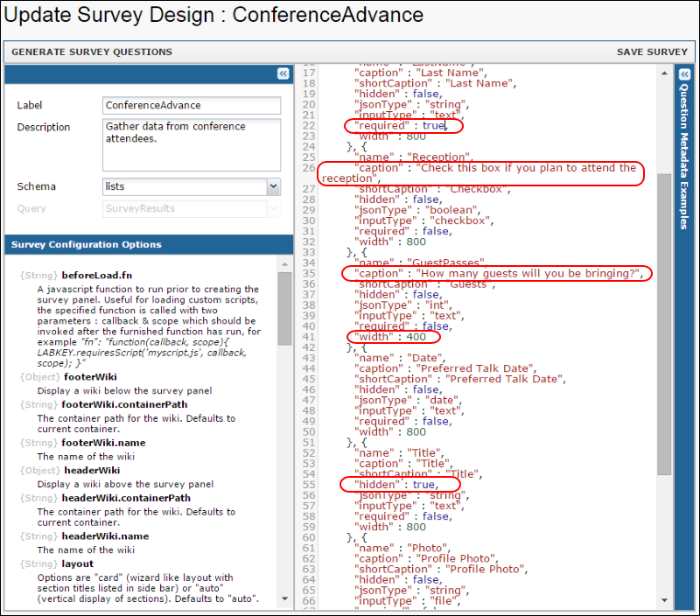Click the "name" : "Title" line 52

click(400, 453)
